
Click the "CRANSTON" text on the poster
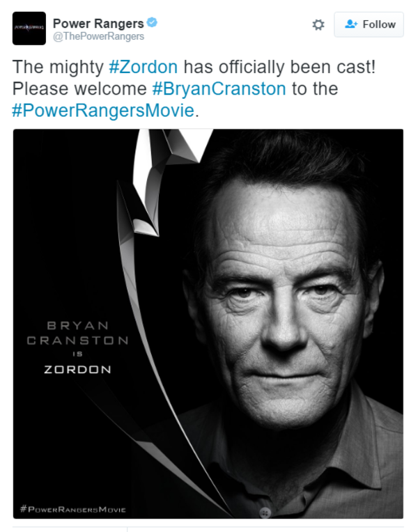[x=77, y=341]
